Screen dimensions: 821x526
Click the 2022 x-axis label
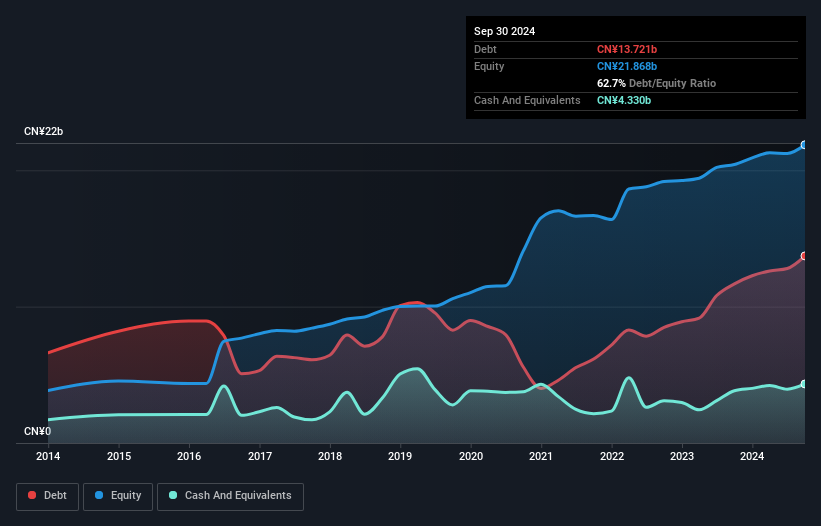coord(612,456)
